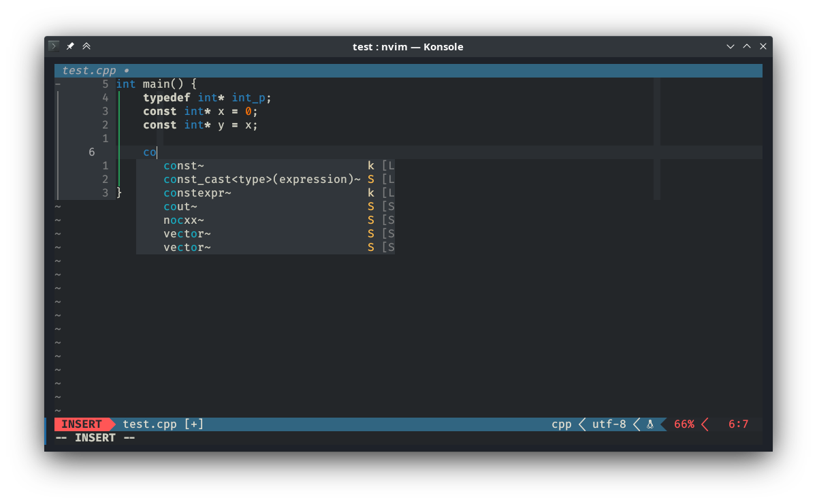Choose 'cout~' completion entry
817x504 pixels.
click(x=266, y=207)
